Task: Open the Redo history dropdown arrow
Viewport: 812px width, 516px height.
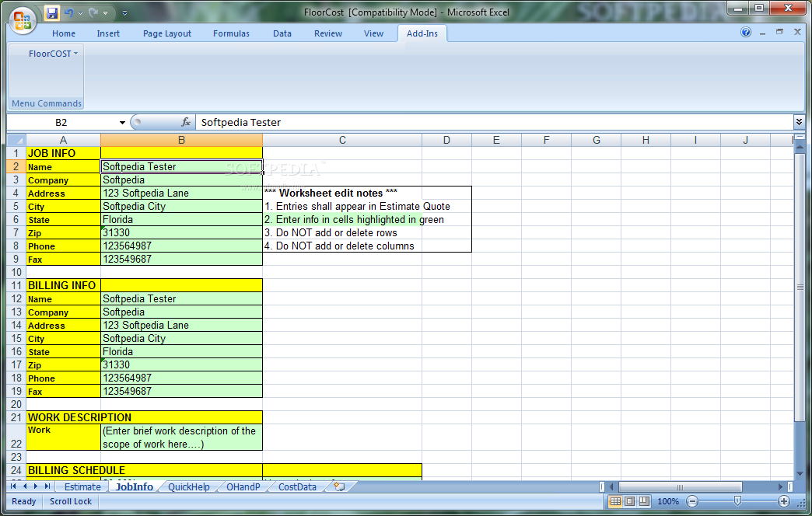Action: point(106,13)
